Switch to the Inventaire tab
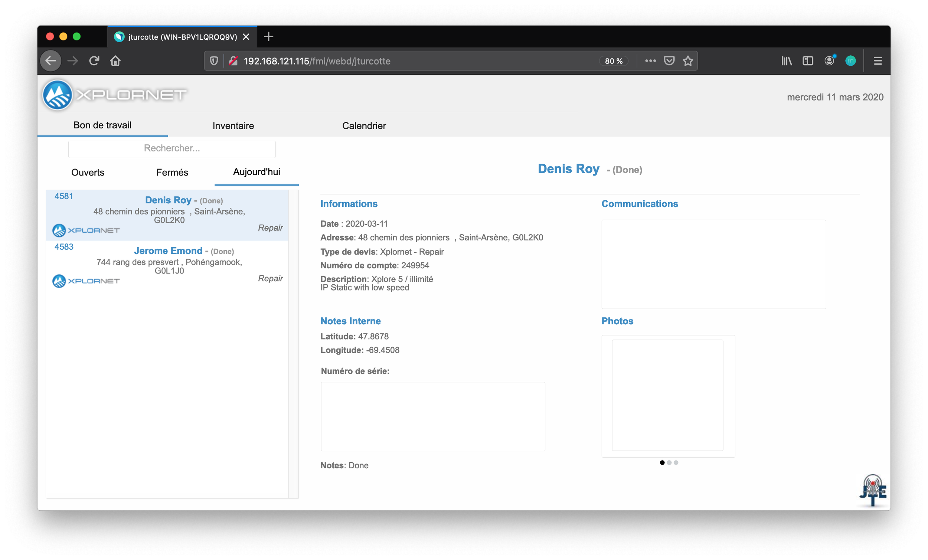This screenshot has width=928, height=560. pos(233,126)
